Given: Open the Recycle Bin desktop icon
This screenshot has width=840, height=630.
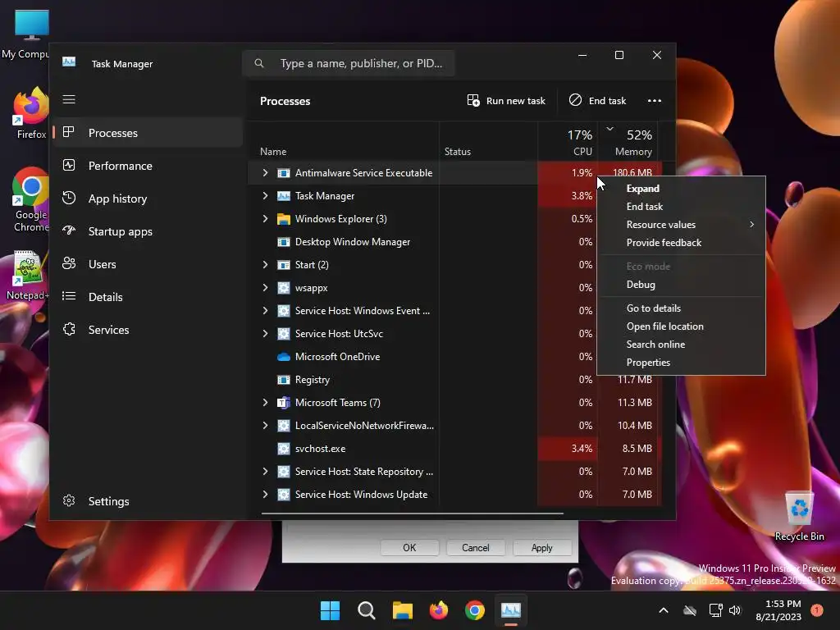Looking at the screenshot, I should (799, 517).
